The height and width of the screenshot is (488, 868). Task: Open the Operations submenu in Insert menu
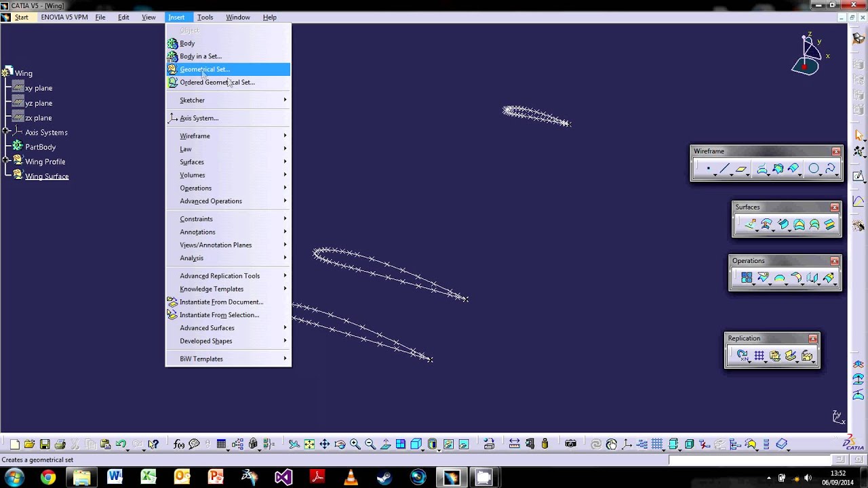tap(229, 188)
